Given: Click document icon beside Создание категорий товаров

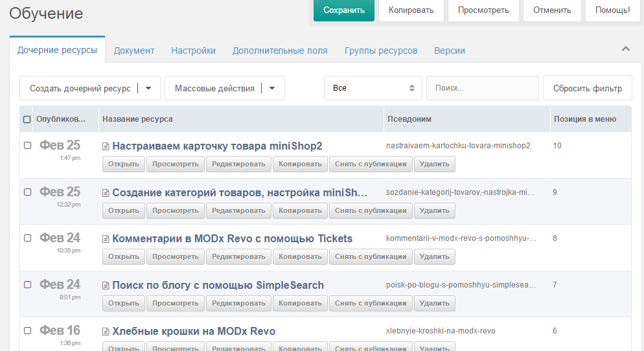Looking at the screenshot, I should (106, 193).
